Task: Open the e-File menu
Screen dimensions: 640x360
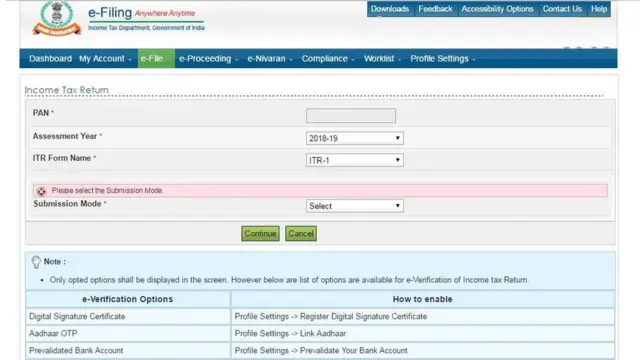Action: tap(156, 58)
